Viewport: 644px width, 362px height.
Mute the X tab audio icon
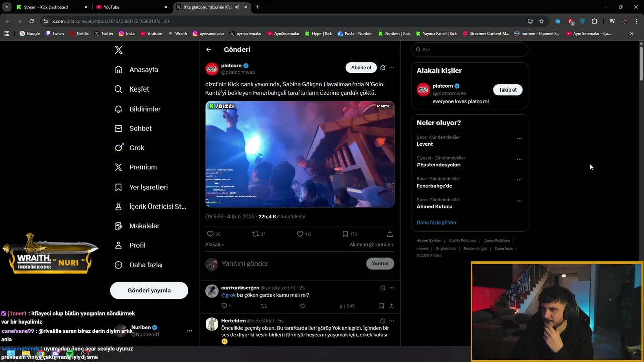237,7
